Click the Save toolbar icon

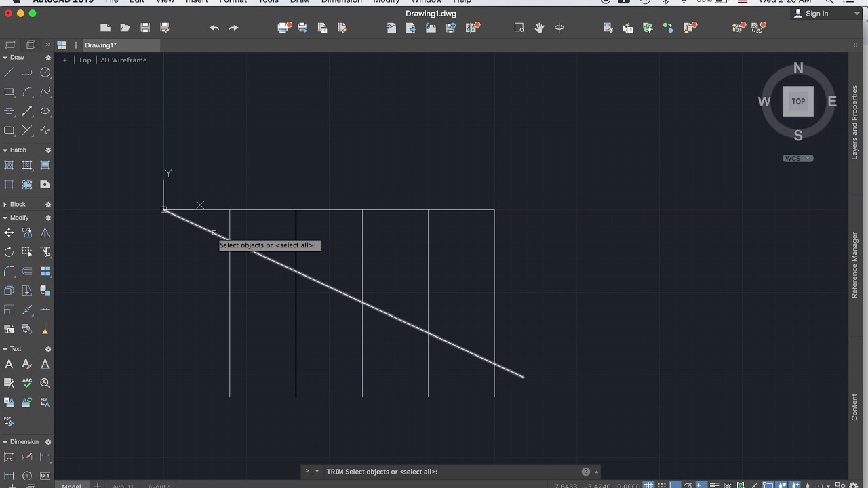pyautogui.click(x=145, y=28)
